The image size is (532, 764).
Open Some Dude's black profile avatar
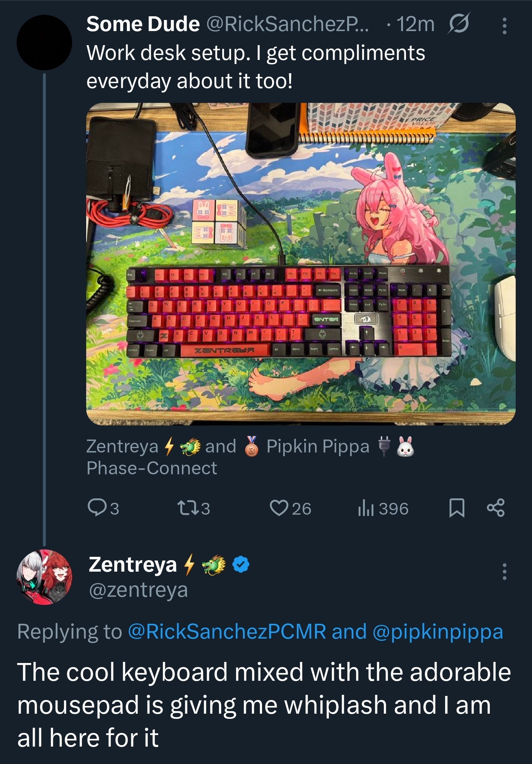click(x=44, y=43)
